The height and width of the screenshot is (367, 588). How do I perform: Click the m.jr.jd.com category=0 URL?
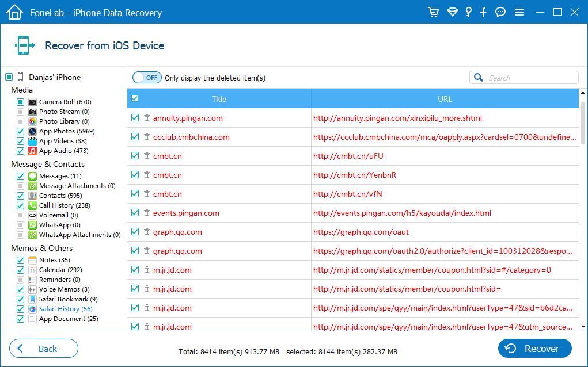(x=432, y=270)
